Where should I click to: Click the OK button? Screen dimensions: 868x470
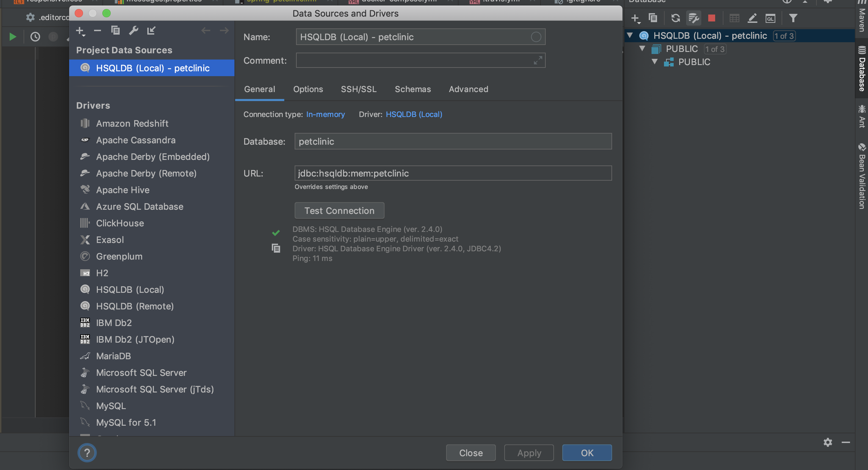587,453
